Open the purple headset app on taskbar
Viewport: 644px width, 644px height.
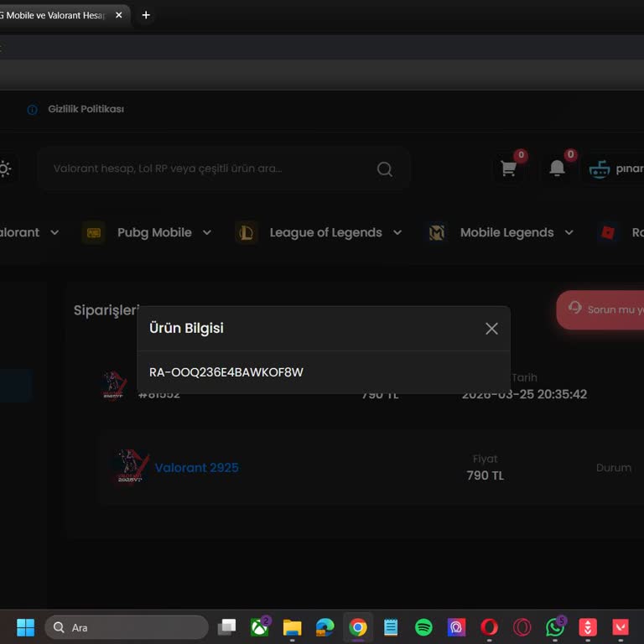[x=456, y=627]
